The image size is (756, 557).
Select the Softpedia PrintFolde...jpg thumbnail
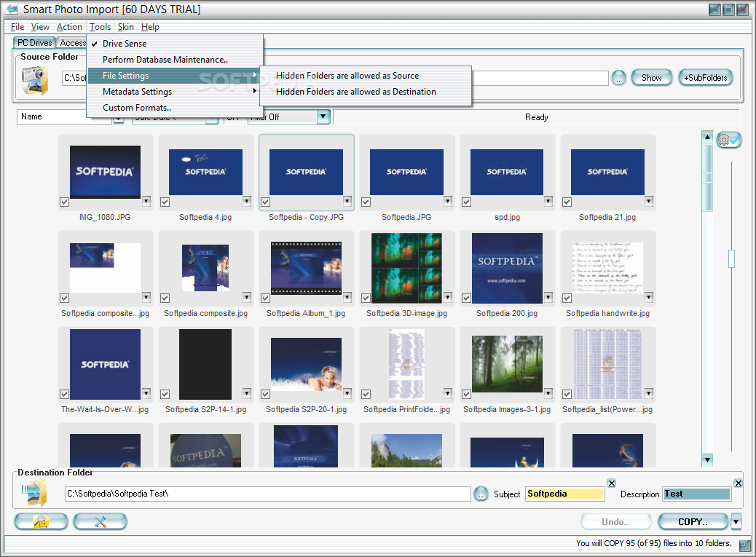406,364
